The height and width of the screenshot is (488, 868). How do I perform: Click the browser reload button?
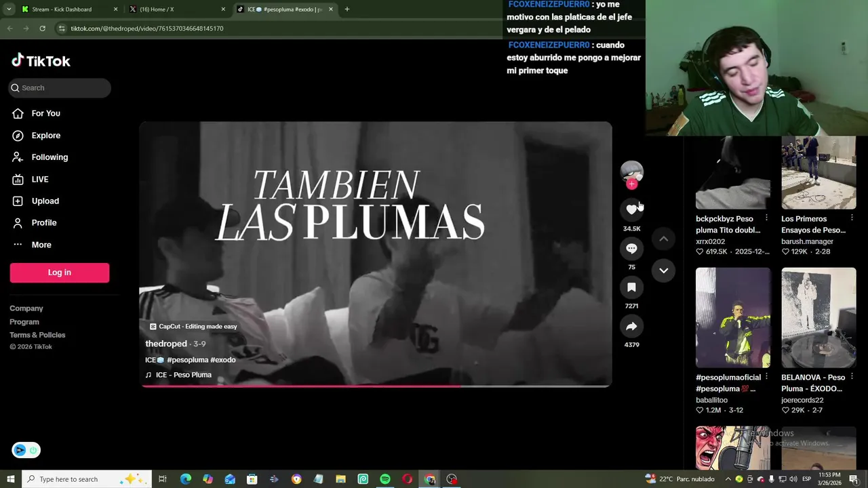click(x=42, y=28)
